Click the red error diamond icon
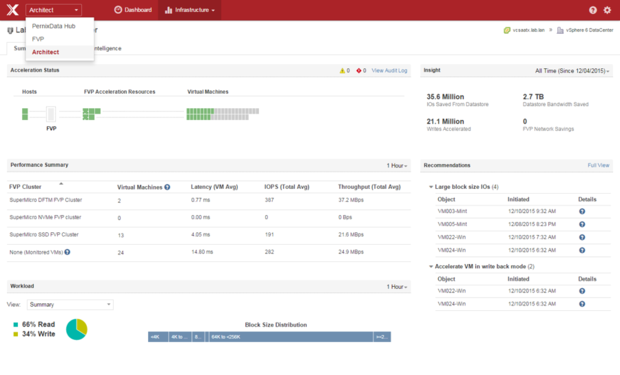The height and width of the screenshot is (375, 620). point(359,71)
